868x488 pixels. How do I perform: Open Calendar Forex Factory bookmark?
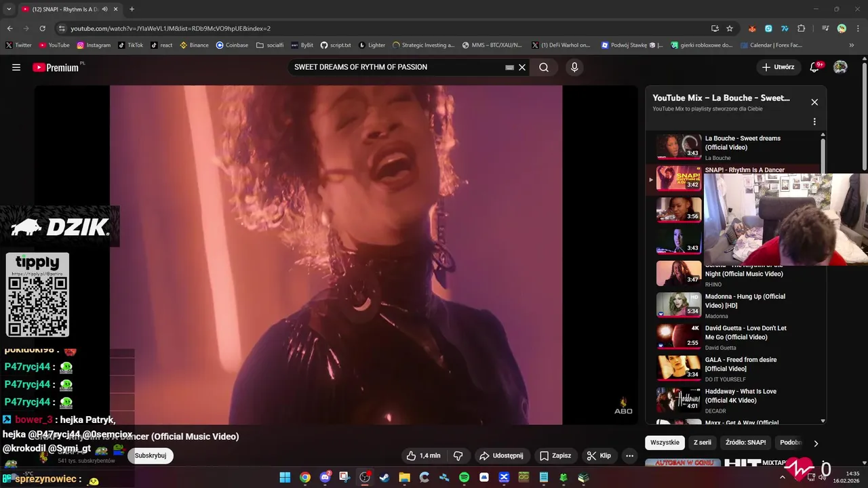(x=770, y=45)
